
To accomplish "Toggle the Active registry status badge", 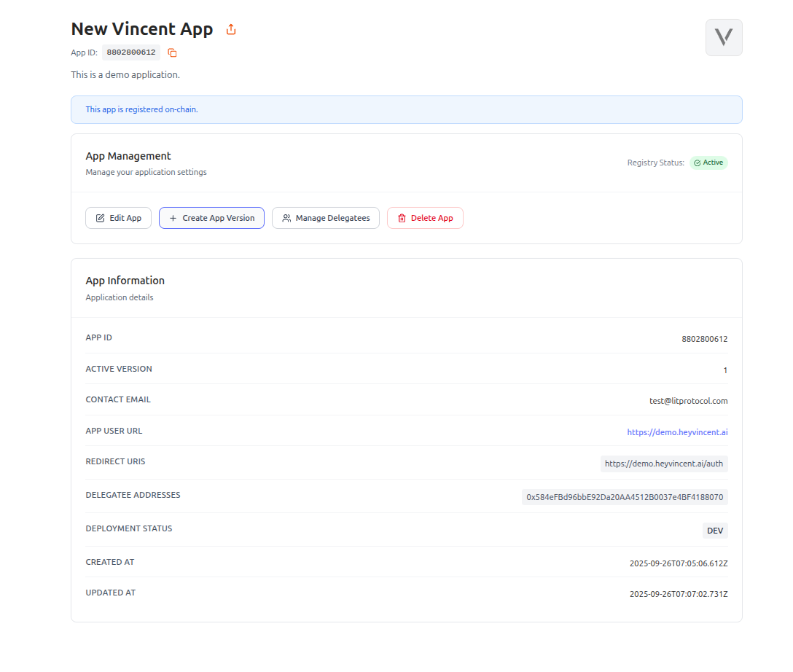I will click(708, 163).
